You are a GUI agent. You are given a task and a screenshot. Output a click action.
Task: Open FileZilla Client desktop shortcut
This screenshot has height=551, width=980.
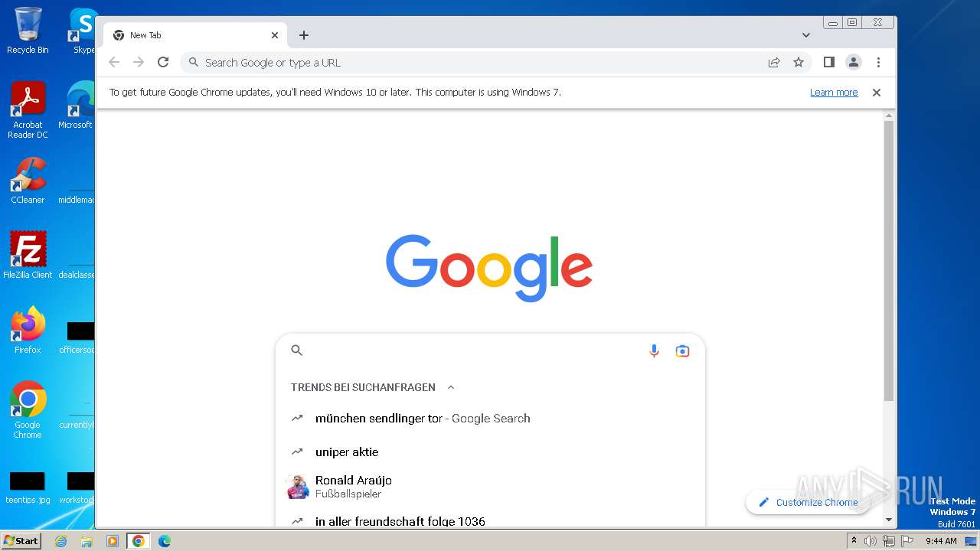pyautogui.click(x=28, y=255)
